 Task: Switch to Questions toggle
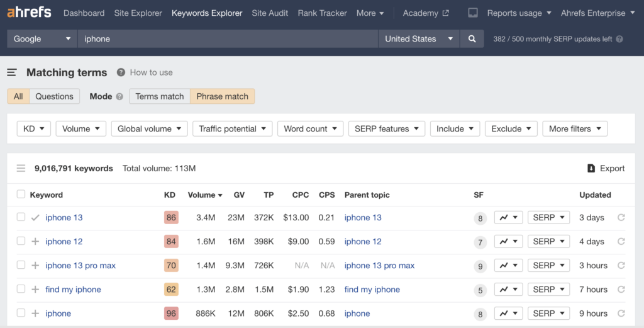[x=54, y=96]
